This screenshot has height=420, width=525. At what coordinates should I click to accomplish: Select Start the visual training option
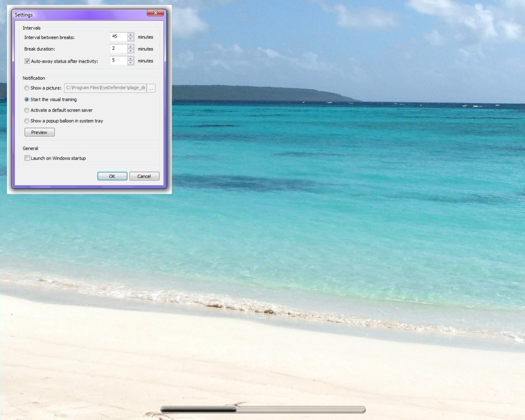(x=27, y=99)
